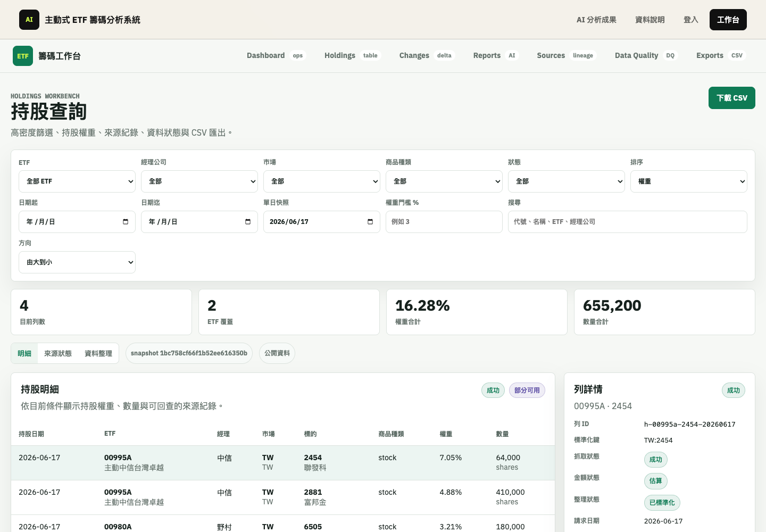Click the 主動式 ETF 籌碼分析系統 title

coord(93,20)
